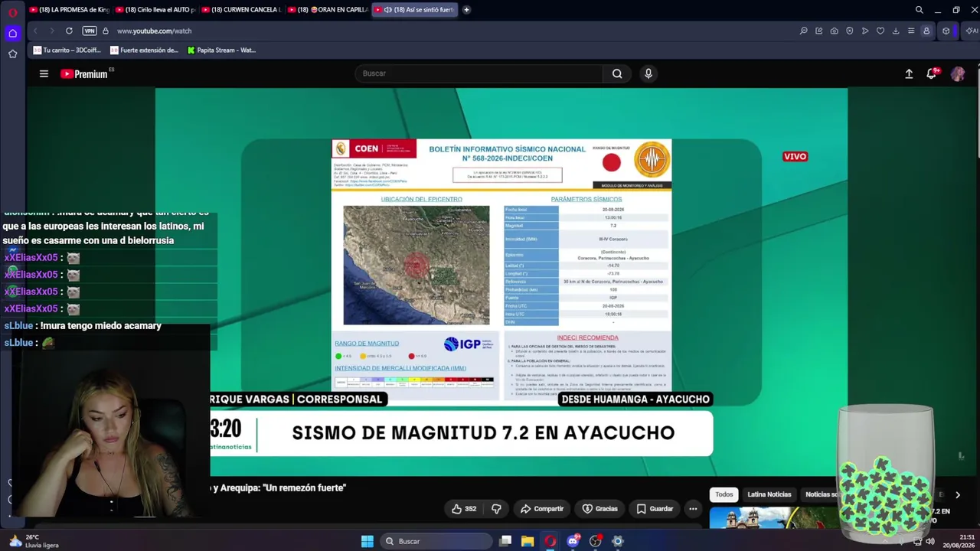Toggle the VPN badge in address bar
This screenshot has width=980, height=551.
tap(90, 31)
